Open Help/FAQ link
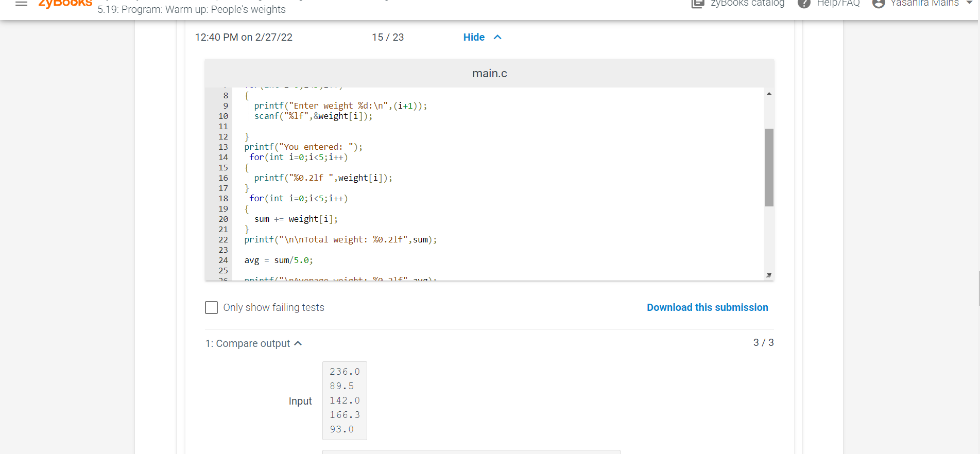 (838, 4)
